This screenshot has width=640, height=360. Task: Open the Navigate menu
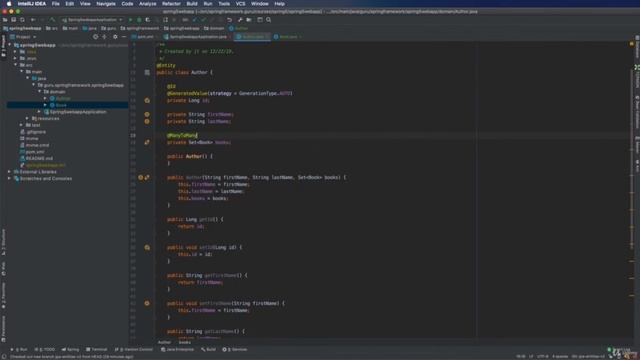[x=106, y=4]
